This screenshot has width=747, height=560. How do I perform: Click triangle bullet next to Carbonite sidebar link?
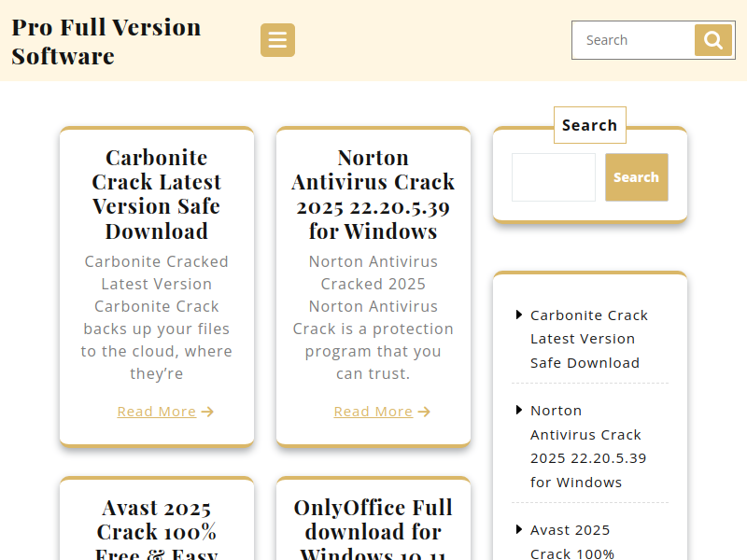point(519,315)
